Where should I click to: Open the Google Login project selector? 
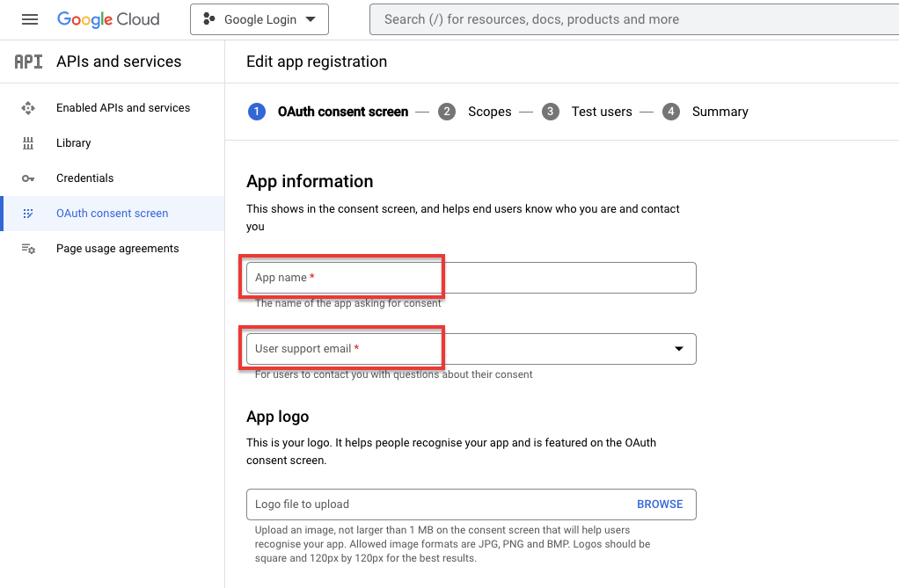click(x=259, y=19)
